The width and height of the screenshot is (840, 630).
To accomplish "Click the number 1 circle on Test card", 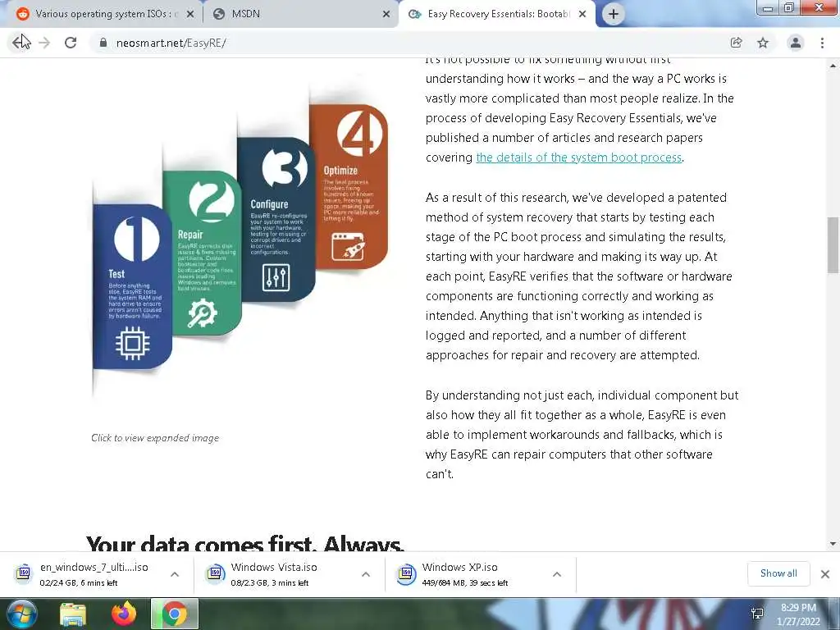I will pos(136,239).
